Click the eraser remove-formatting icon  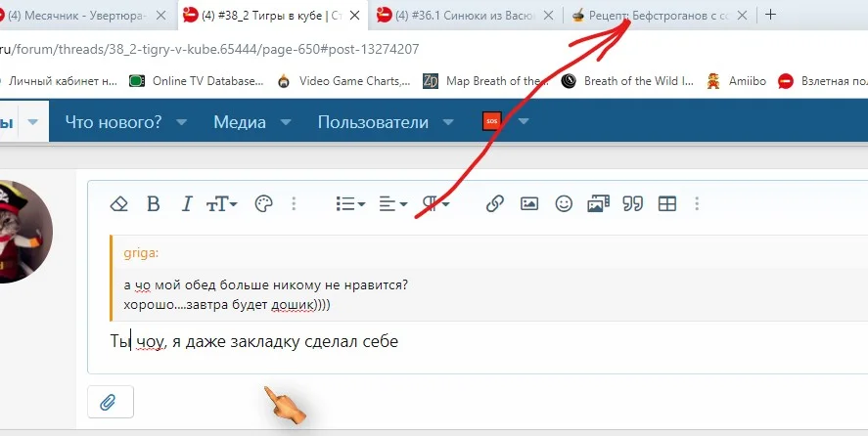click(119, 204)
